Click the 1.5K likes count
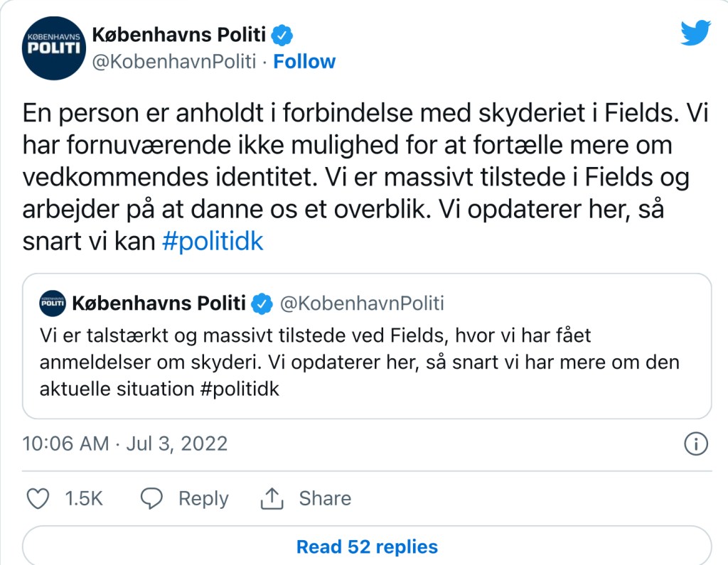 point(84,498)
